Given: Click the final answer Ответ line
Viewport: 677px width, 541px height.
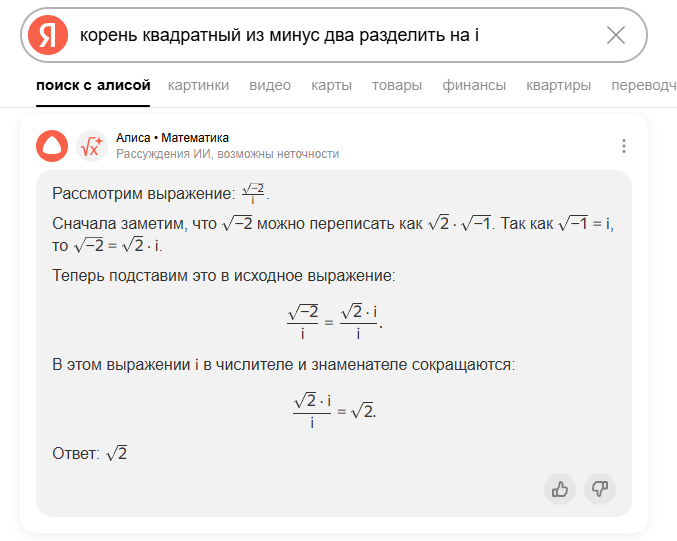Looking at the screenshot, I should (x=90, y=453).
